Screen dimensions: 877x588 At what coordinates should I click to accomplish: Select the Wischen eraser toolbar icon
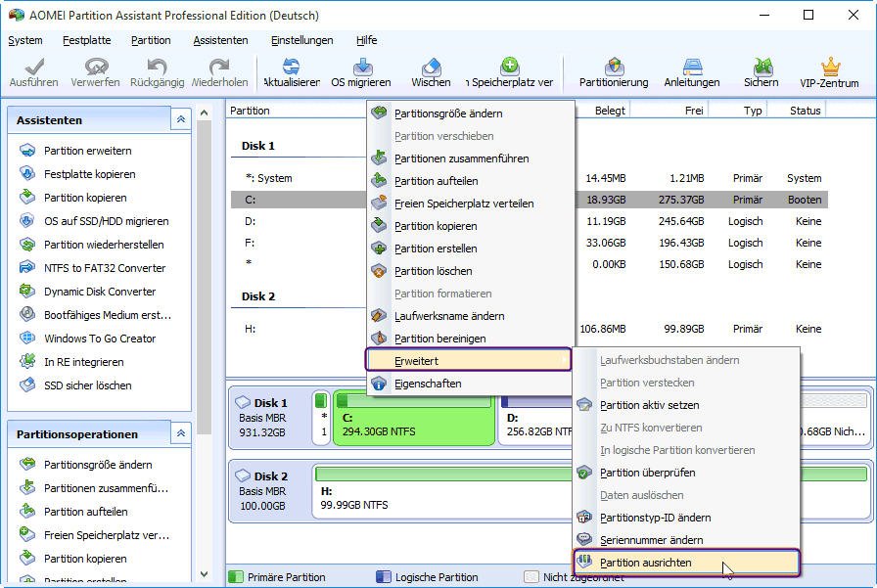pos(432,67)
